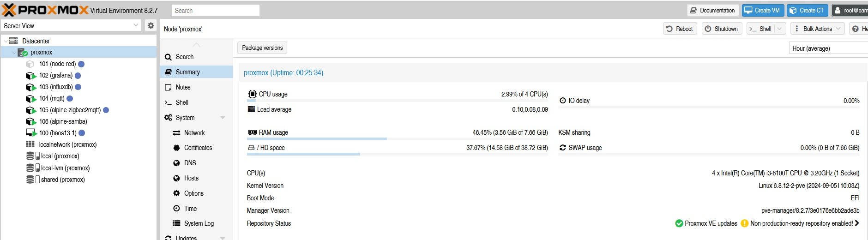Click the grafana container icon
The image size is (868, 240).
(30, 76)
